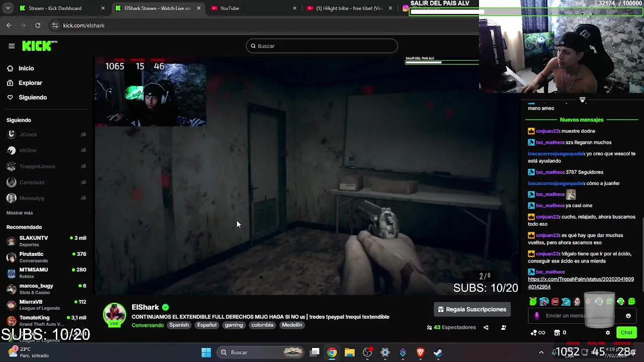644x362 pixels.
Task: Open File Explorer from the taskbar
Action: pyautogui.click(x=350, y=352)
